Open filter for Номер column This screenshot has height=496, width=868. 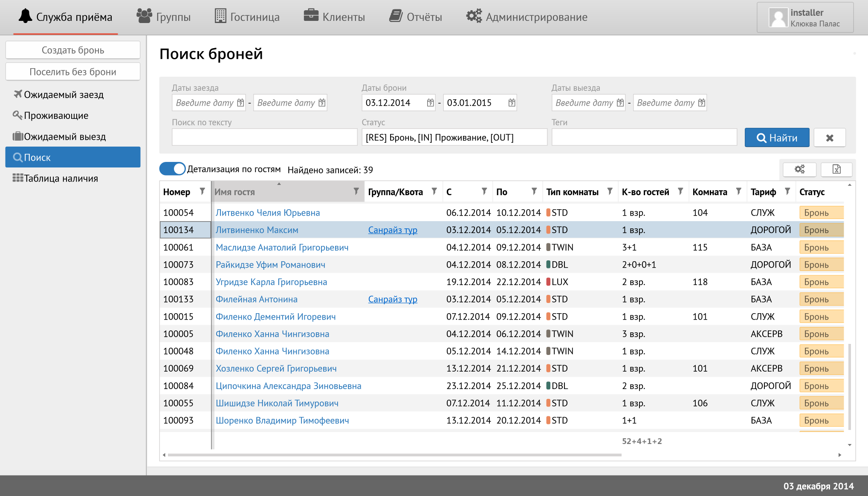203,191
